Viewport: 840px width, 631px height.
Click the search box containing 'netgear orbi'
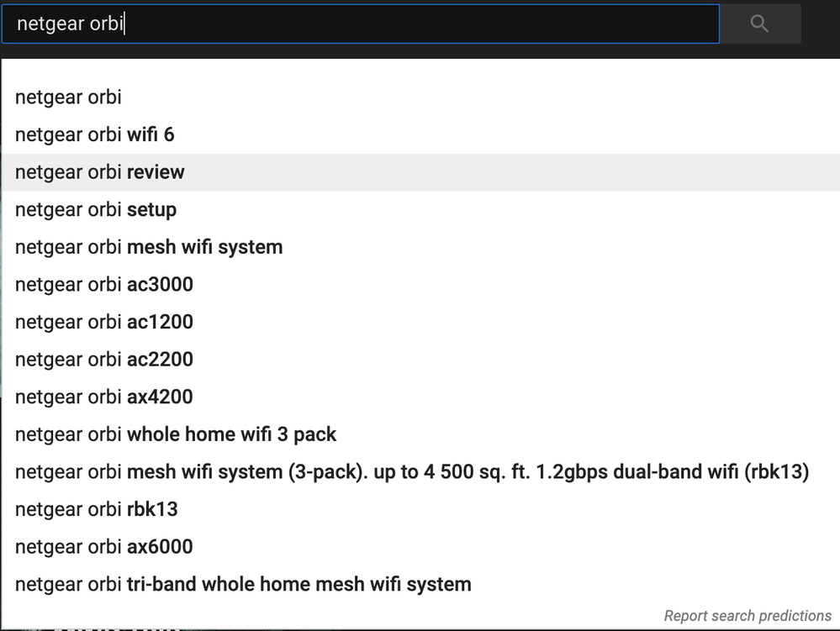tap(360, 24)
